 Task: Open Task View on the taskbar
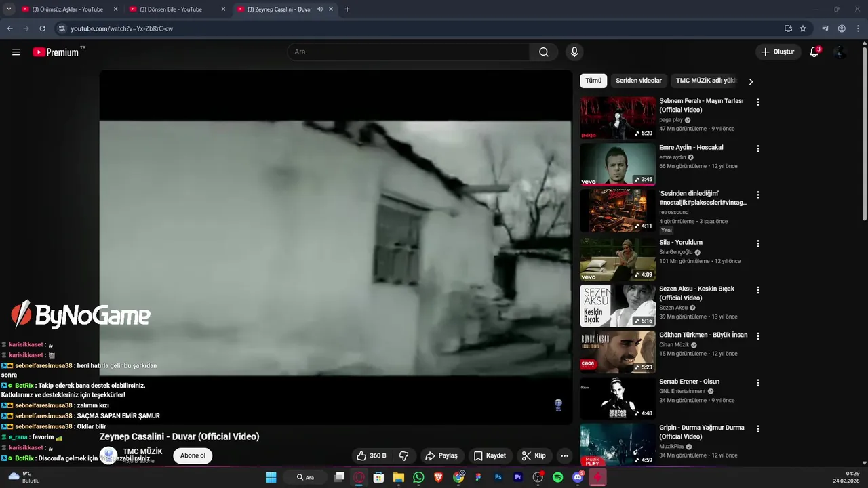[x=340, y=477]
